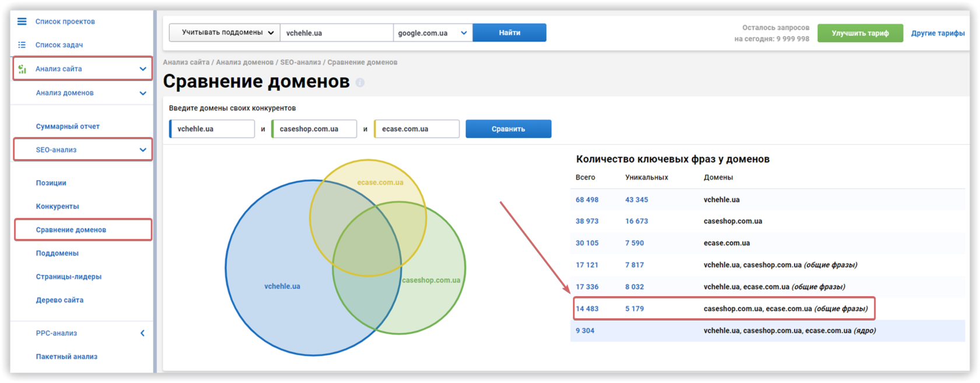Click the top search field containing vchehle.ua
This screenshot has width=980, height=383.
click(337, 33)
